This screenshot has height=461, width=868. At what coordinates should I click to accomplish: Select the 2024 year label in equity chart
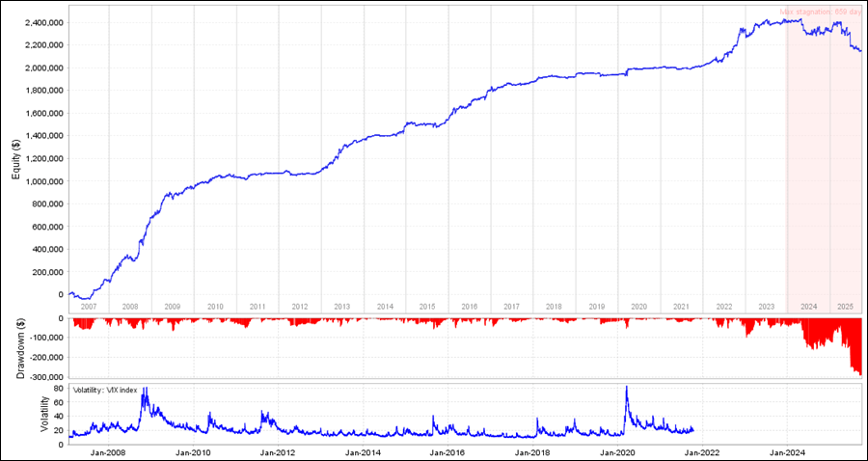tap(808, 306)
